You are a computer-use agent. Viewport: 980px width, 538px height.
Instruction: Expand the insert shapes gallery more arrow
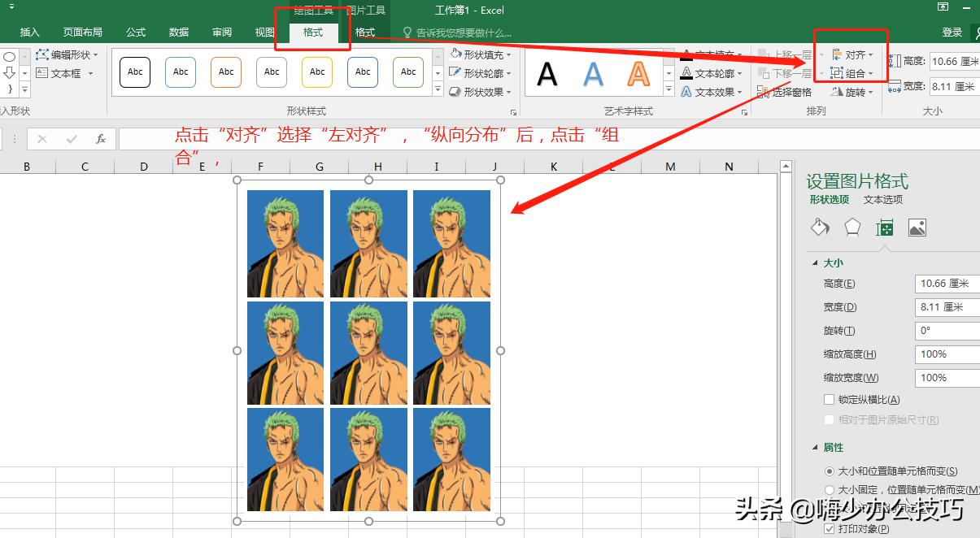pos(24,89)
